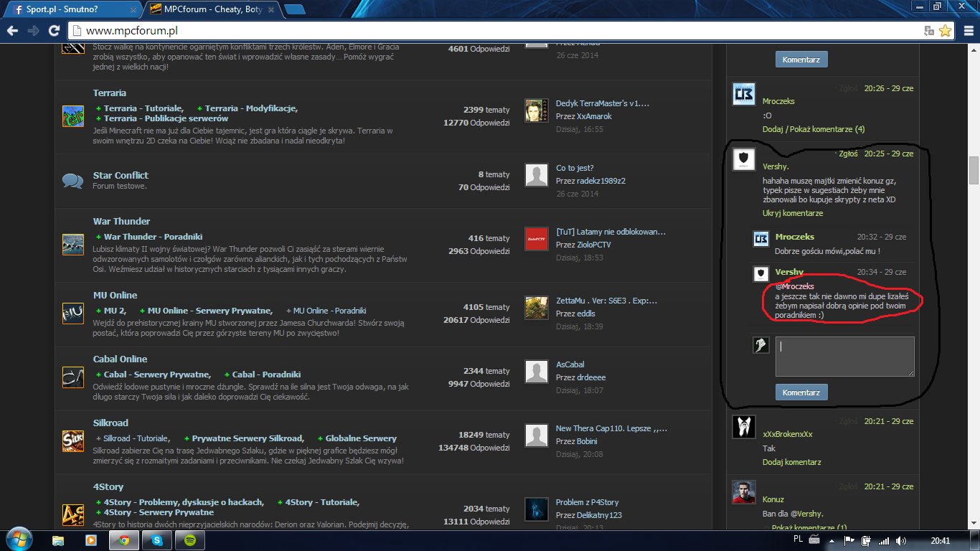Bookmark the page with the star icon
Image resolution: width=980 pixels, height=551 pixels.
pyautogui.click(x=946, y=31)
